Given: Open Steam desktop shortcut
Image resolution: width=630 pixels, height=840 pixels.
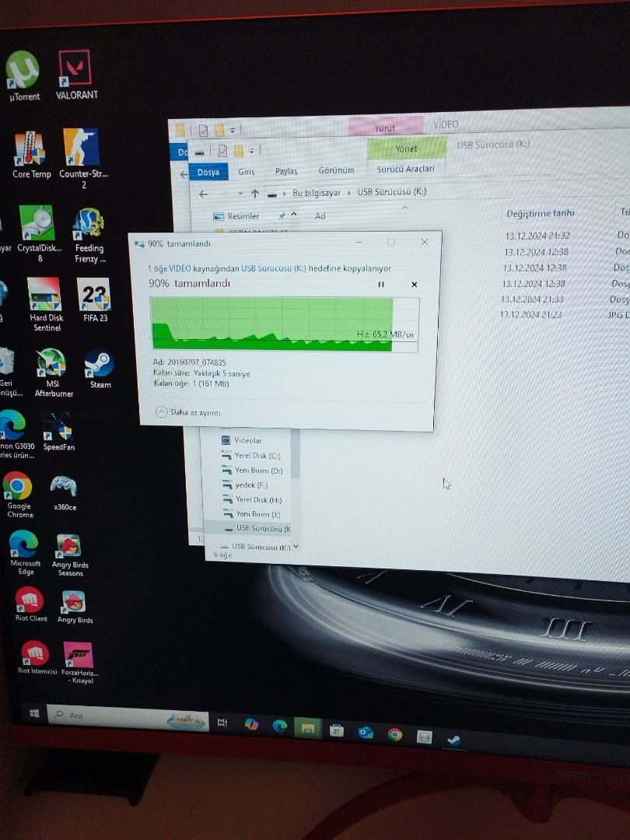Looking at the screenshot, I should [x=99, y=369].
